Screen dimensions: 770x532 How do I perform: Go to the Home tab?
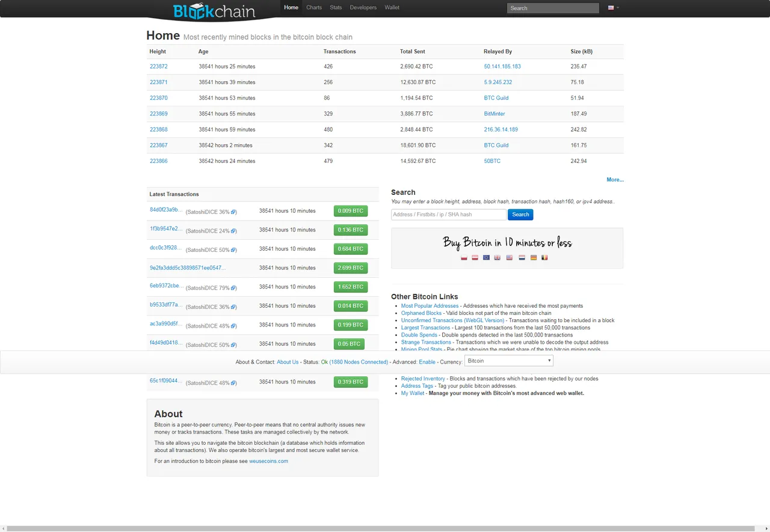[291, 8]
